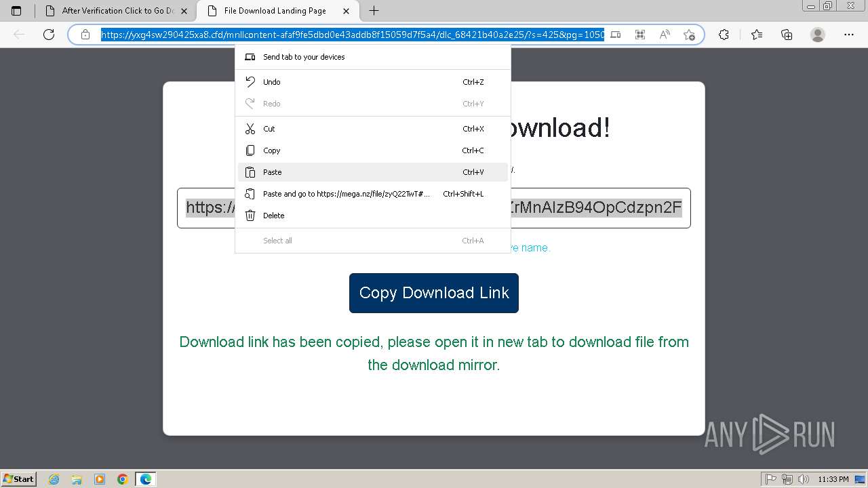The width and height of the screenshot is (868, 488).
Task: Open the Settings and more ellipsis menu
Action: (x=849, y=35)
